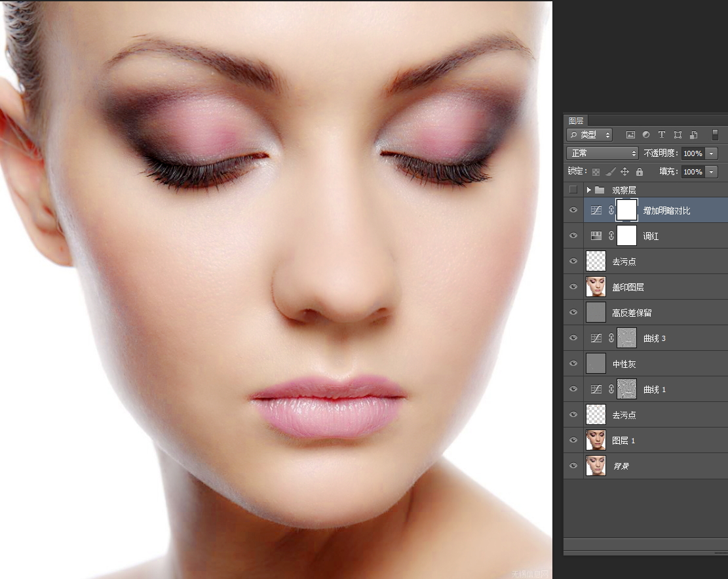Hide the 高反差保留 layer
This screenshot has height=579, width=728.
coord(573,312)
